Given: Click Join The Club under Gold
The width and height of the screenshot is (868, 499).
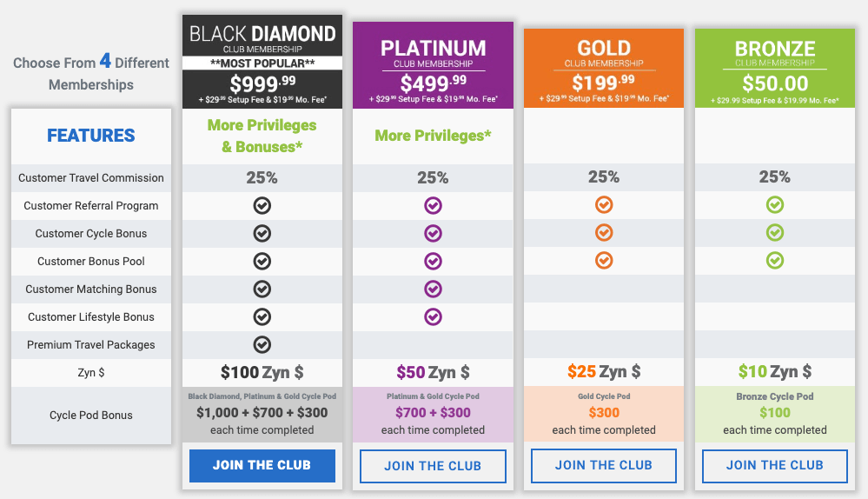Looking at the screenshot, I should (604, 465).
